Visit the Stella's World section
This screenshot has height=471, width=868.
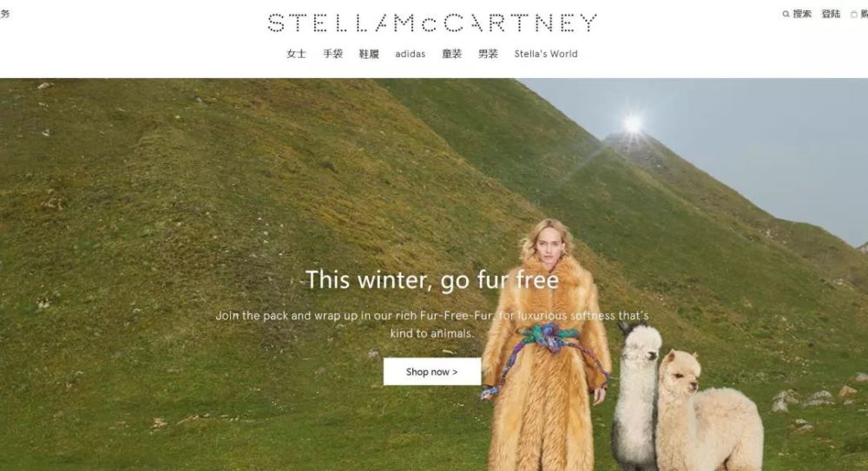(546, 54)
